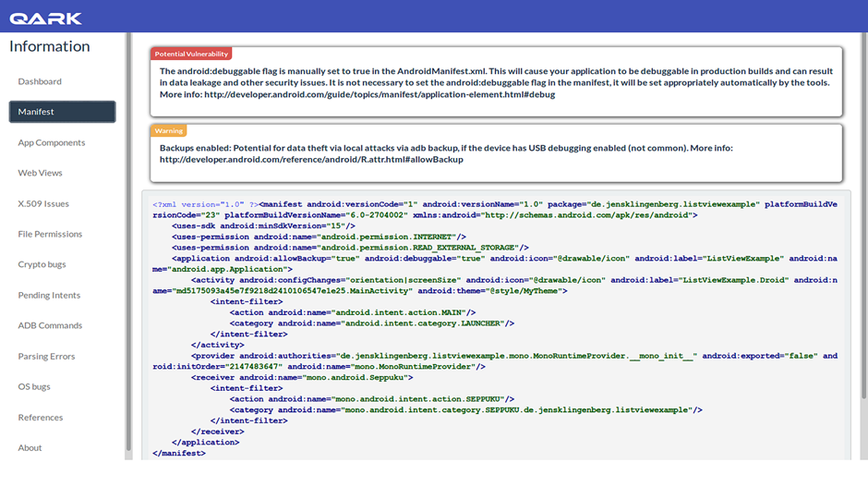Screen dimensions: 868x487
Task: Open Web Views section
Action: click(40, 173)
